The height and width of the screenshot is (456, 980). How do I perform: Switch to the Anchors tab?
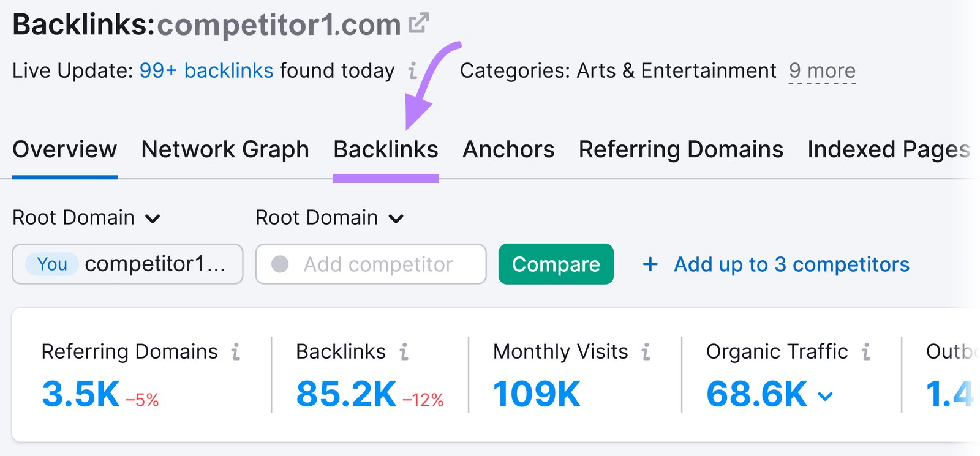(x=508, y=149)
